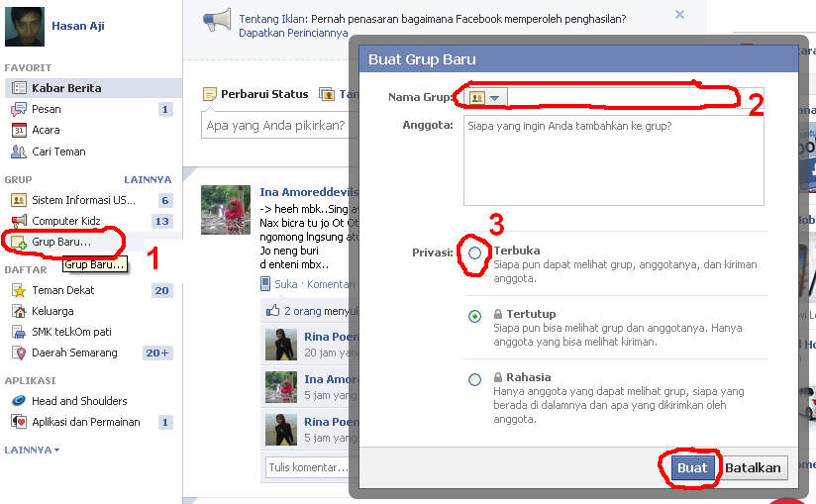Click the Grup Baru add-group icon
The image size is (816, 504).
point(19,243)
